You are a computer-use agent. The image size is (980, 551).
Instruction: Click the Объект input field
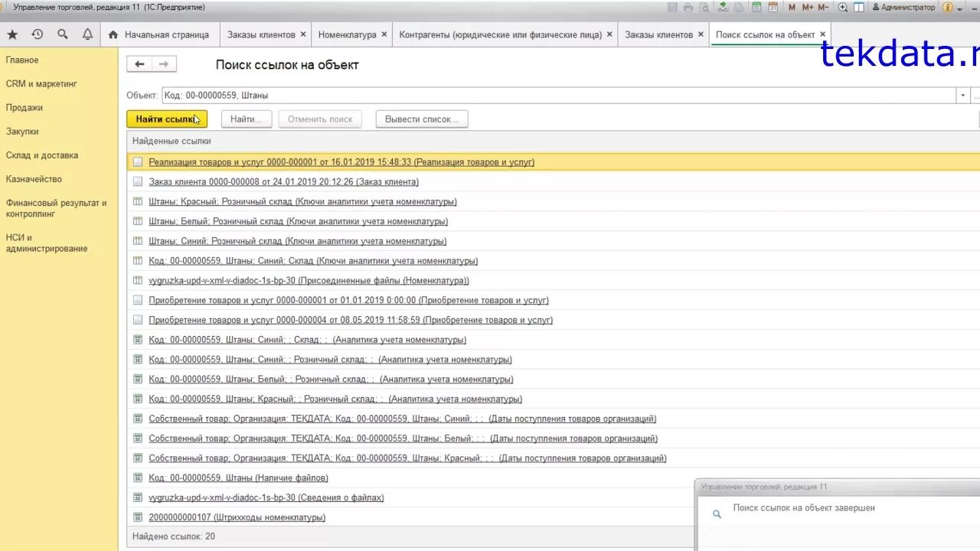[x=558, y=96]
